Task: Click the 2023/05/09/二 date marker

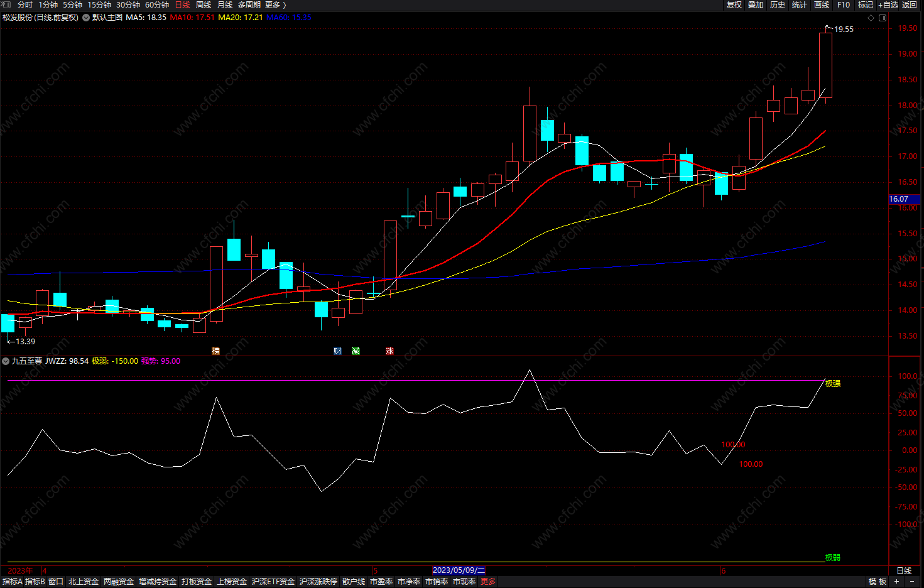Action: (459, 570)
